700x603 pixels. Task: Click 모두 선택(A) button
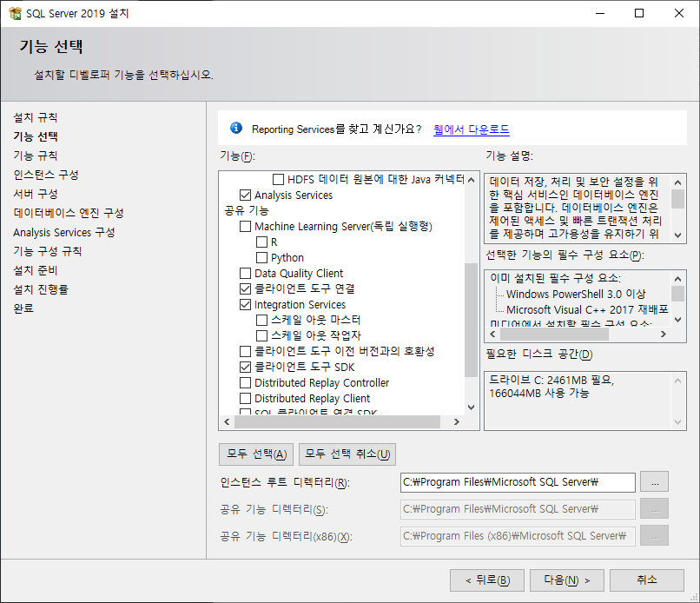tap(256, 454)
